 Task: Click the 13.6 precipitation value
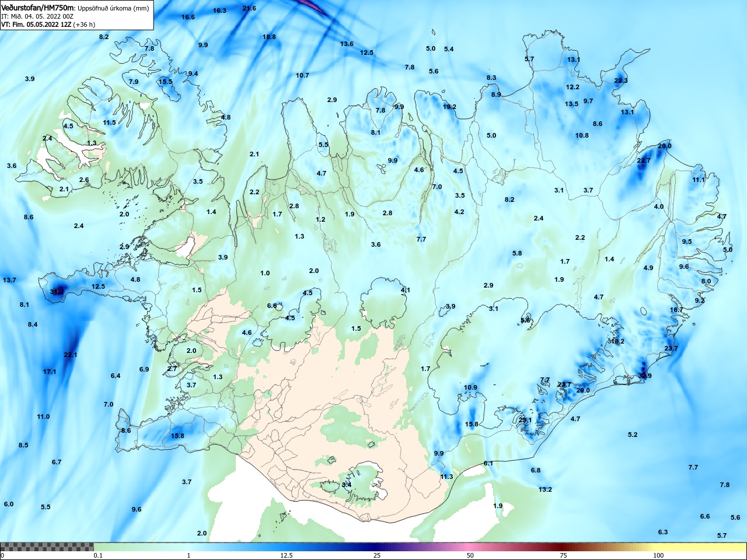click(x=347, y=44)
